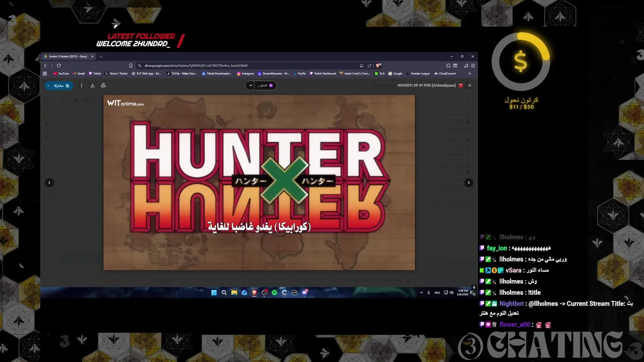644x362 pixels.
Task: Click file name HXH2011 EP 41 FHD
Action: (x=427, y=85)
